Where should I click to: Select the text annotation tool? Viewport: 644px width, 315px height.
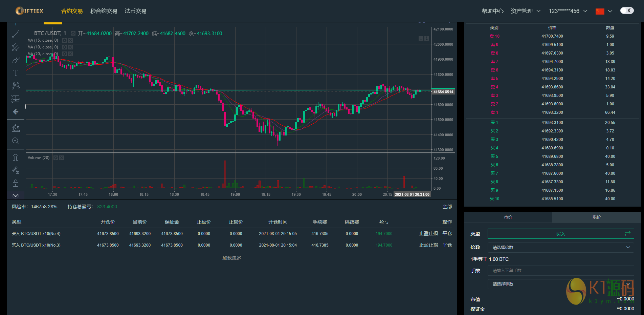(16, 73)
